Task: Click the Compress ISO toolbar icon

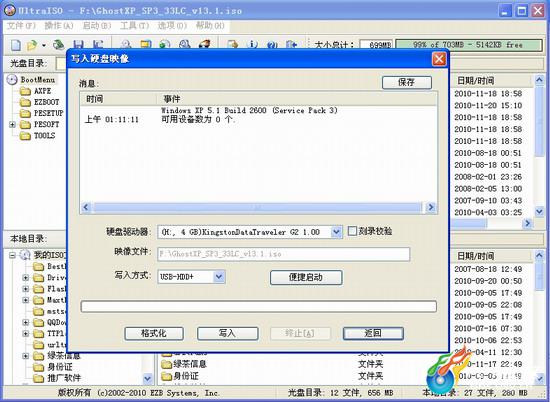Action: [145, 44]
